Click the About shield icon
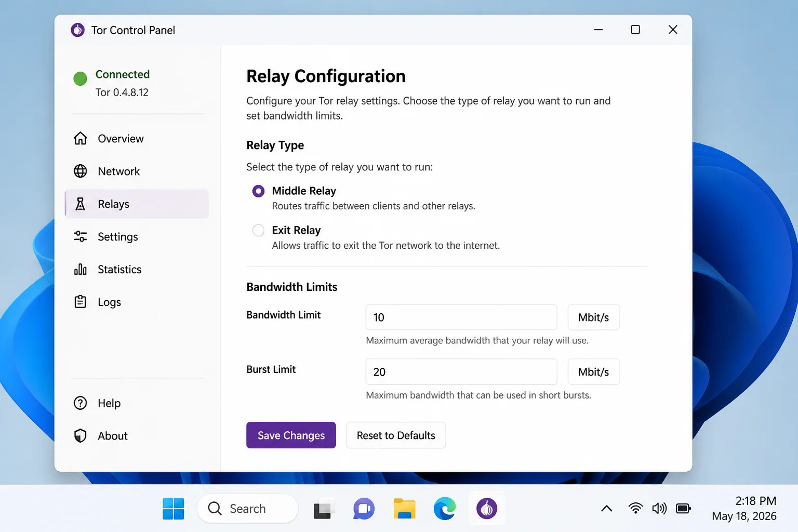This screenshot has height=532, width=798. point(81,436)
